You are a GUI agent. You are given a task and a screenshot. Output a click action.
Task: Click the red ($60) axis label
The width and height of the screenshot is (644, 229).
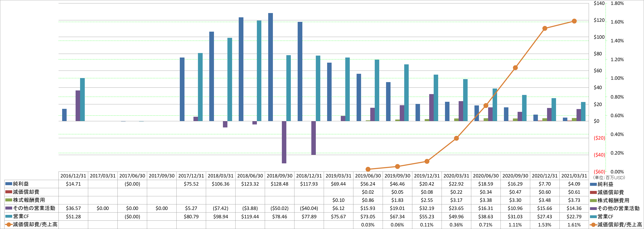click(599, 172)
